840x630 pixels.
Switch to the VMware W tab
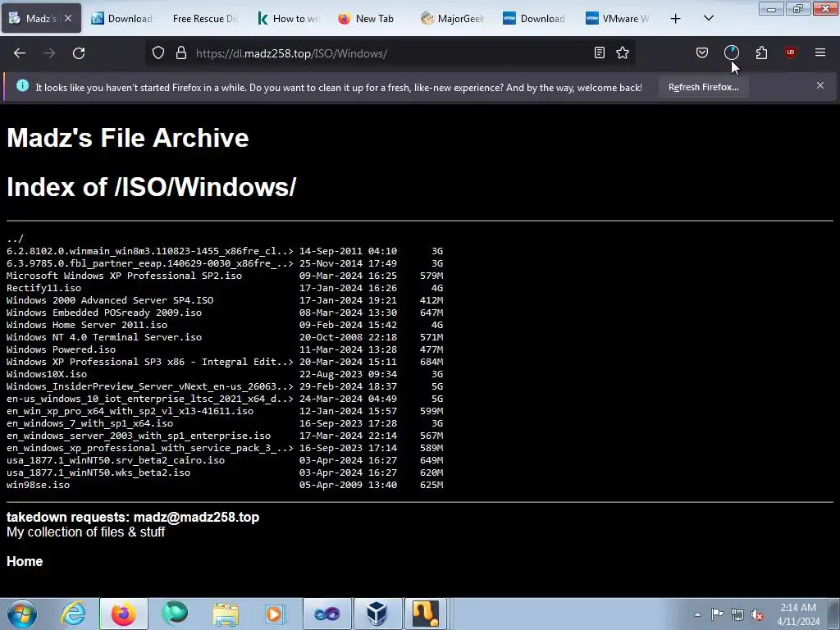(618, 19)
